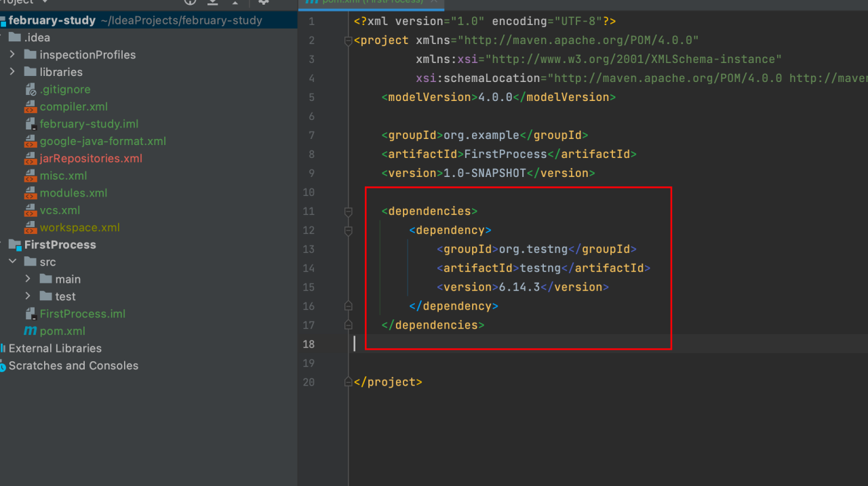Click the XMLSchema-instance URL on line 3
Image resolution: width=868 pixels, height=486 pixels.
(633, 60)
